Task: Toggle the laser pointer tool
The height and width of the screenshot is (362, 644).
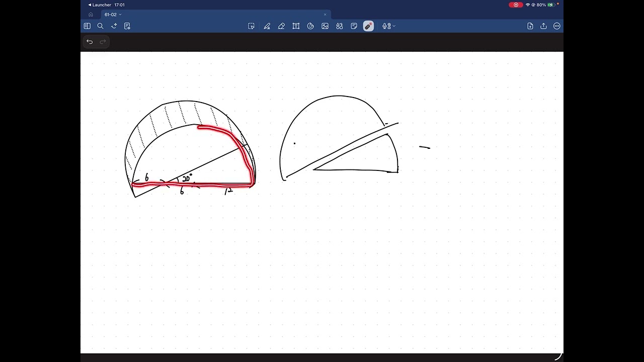Action: (368, 26)
